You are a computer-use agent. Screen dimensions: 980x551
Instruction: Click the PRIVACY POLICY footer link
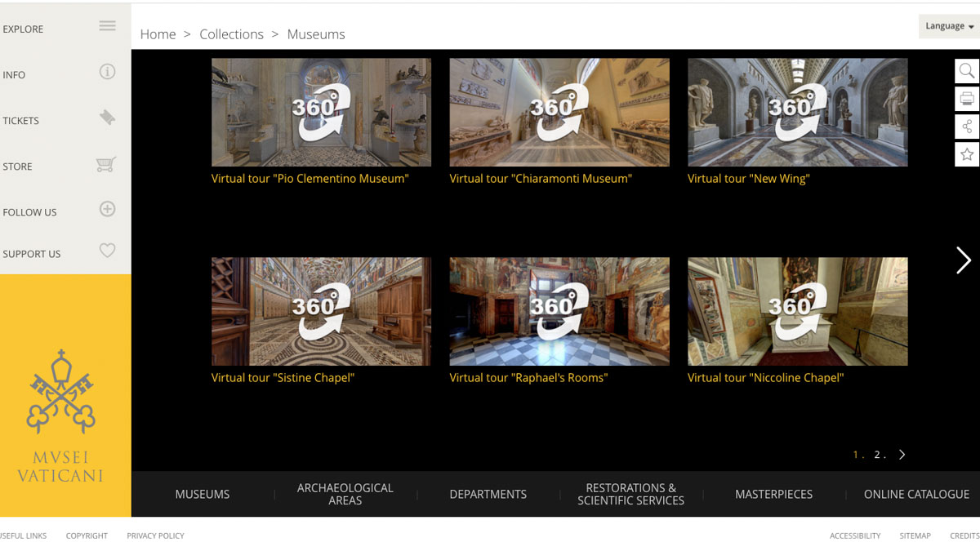click(155, 535)
